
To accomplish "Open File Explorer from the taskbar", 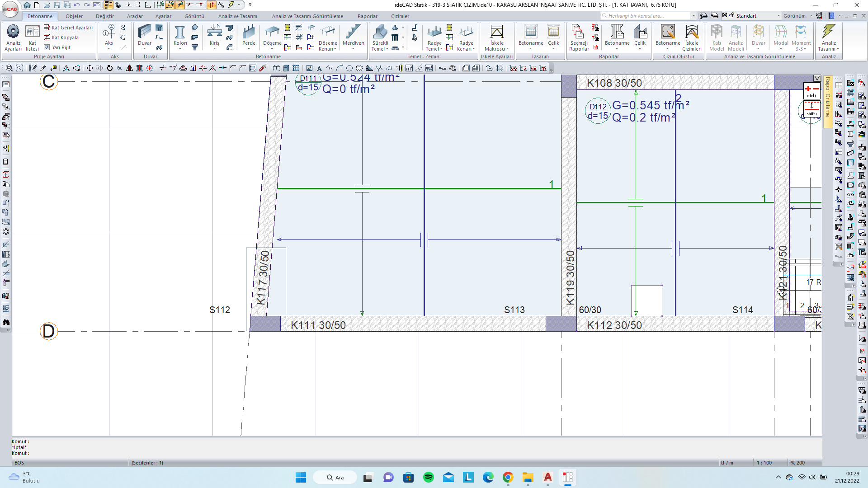I will coord(528,477).
